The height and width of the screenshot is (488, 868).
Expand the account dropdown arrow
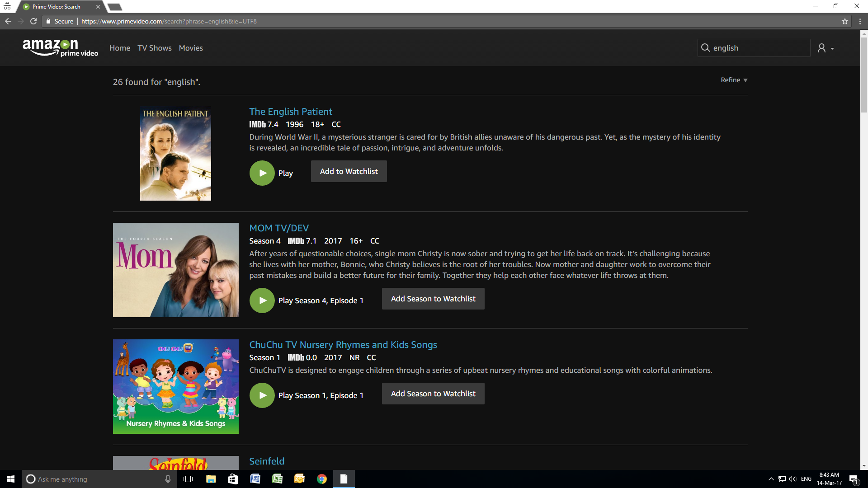[x=832, y=48]
